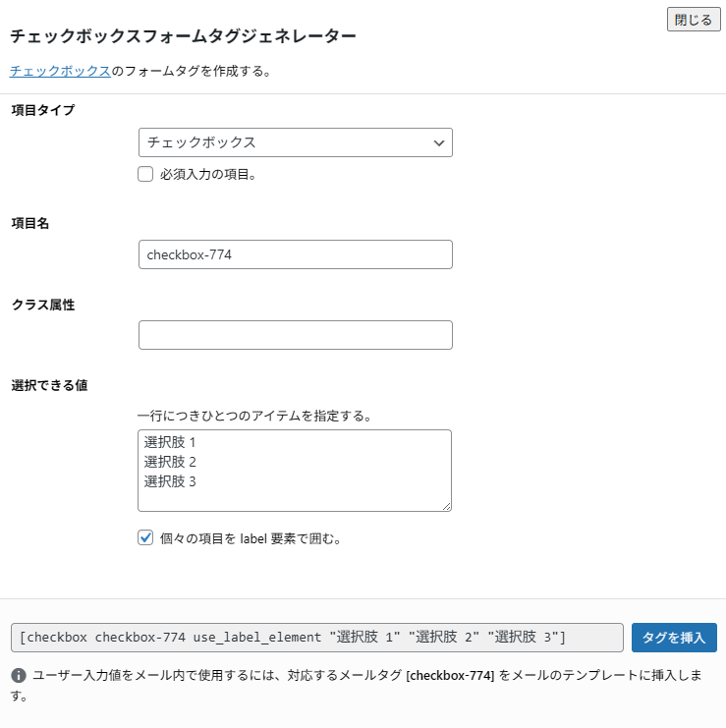The height and width of the screenshot is (728, 726).
Task: Open the チェックボックス help link
Action: [60, 72]
